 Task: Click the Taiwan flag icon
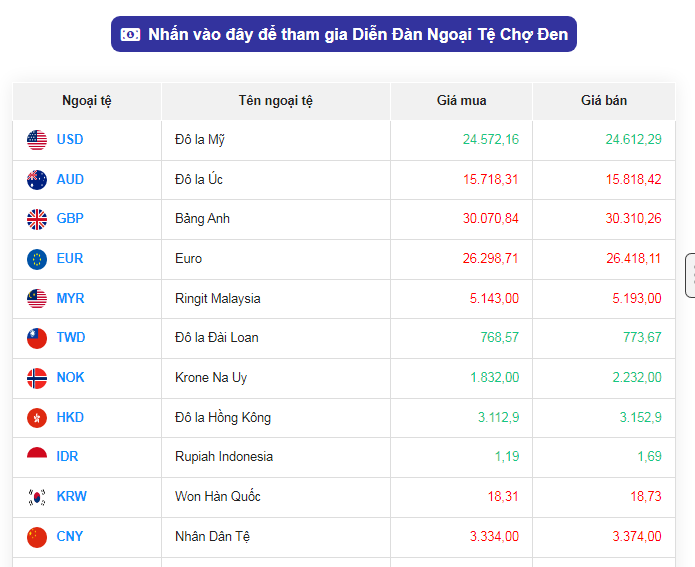pyautogui.click(x=37, y=338)
